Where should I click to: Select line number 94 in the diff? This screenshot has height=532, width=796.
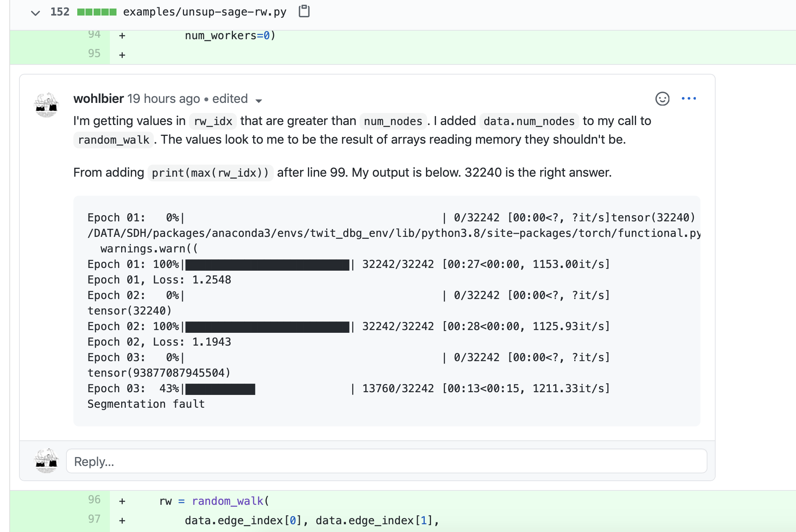click(x=94, y=34)
